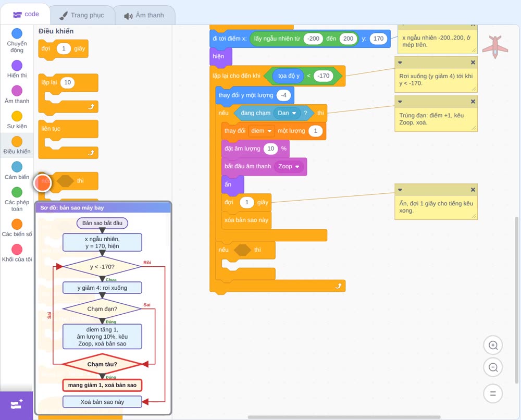
Task: Click the 10 field in palette lặp lại block
Action: pos(67,82)
